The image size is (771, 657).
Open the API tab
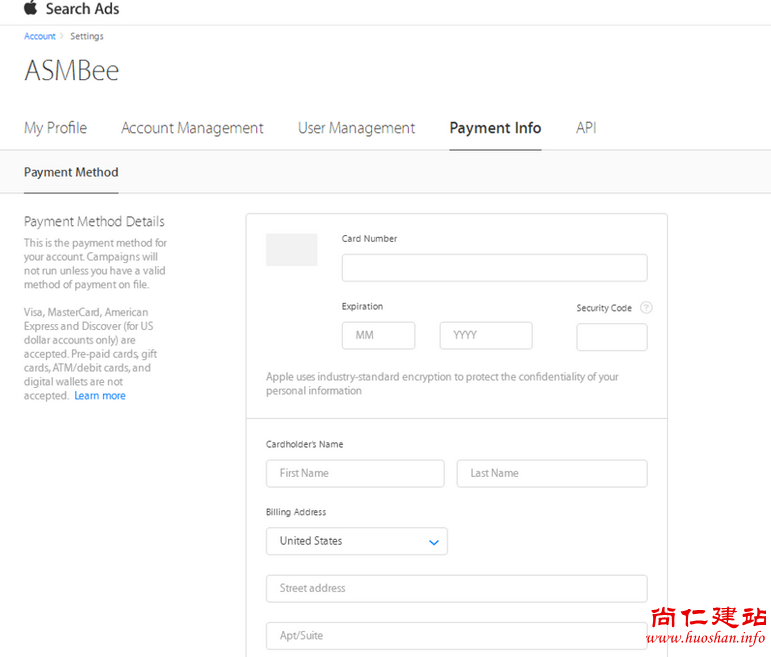[586, 128]
